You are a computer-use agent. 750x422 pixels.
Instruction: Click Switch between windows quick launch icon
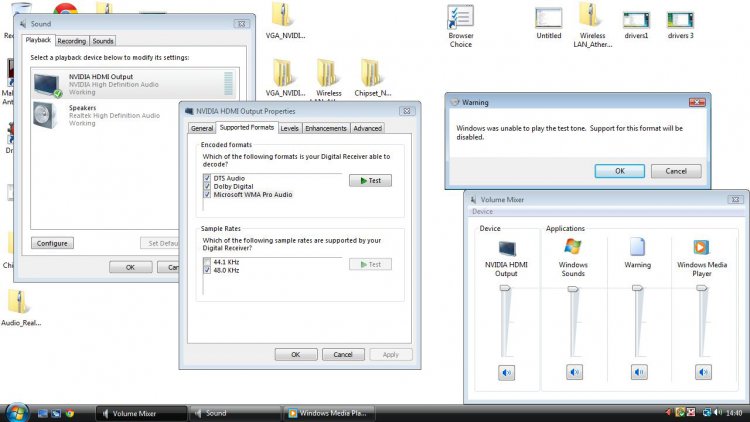tap(56, 413)
